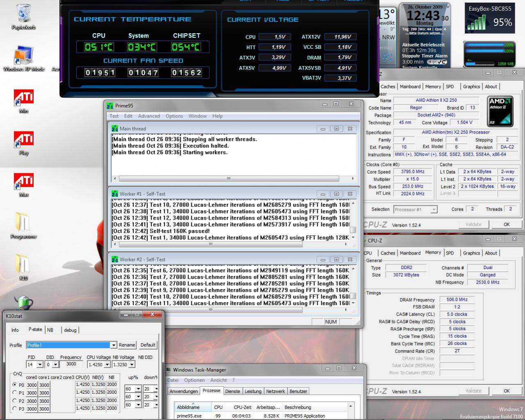Open the NB Voltage dropdown showing 1.3250

tap(131, 365)
